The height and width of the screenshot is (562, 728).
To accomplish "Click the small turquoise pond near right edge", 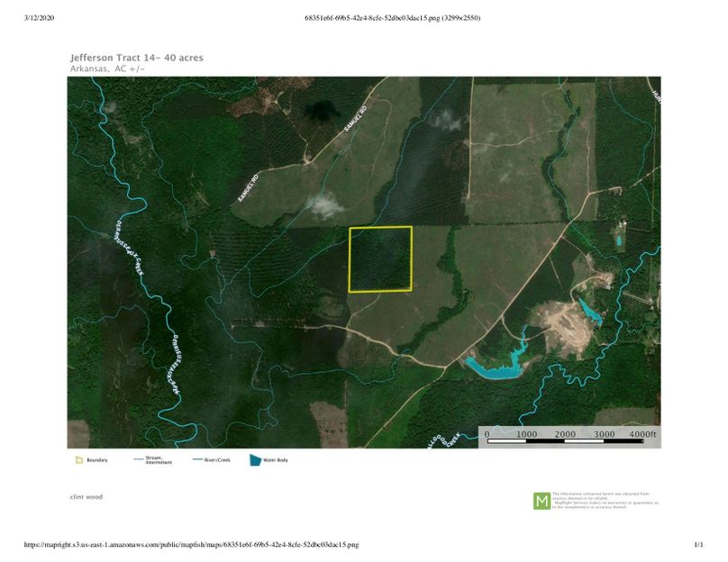I will tap(619, 240).
